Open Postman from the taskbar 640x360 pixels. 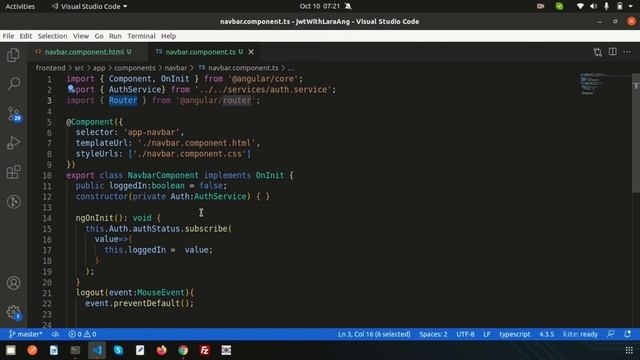coord(32,350)
